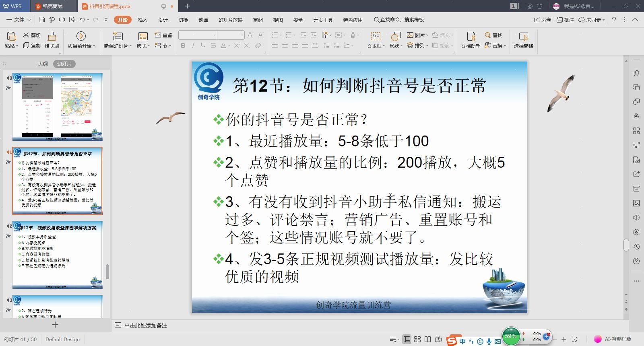Toggle Superscript formatting

[237, 45]
